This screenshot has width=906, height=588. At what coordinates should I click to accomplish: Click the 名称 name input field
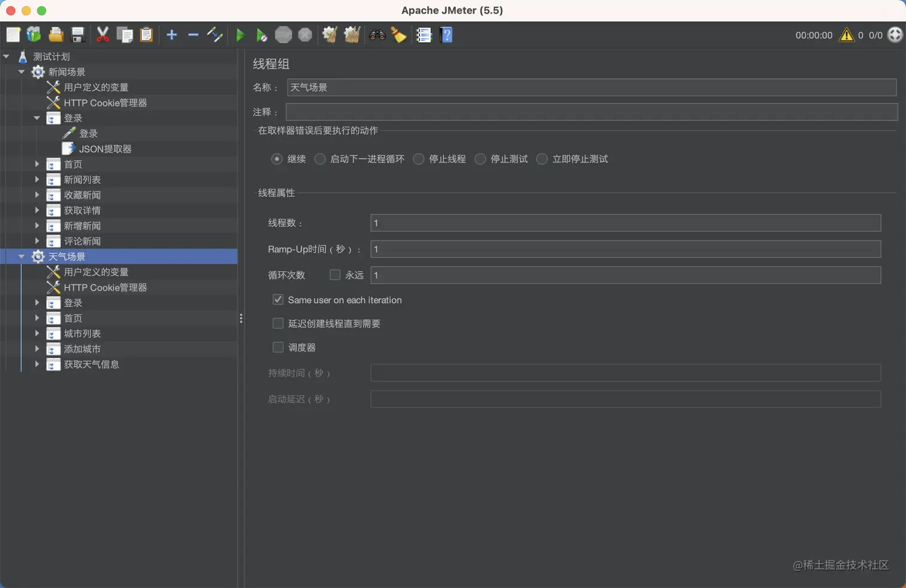point(591,87)
